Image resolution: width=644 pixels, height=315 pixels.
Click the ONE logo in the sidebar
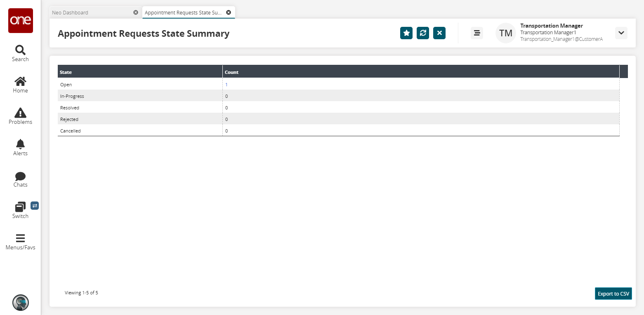pos(21,20)
